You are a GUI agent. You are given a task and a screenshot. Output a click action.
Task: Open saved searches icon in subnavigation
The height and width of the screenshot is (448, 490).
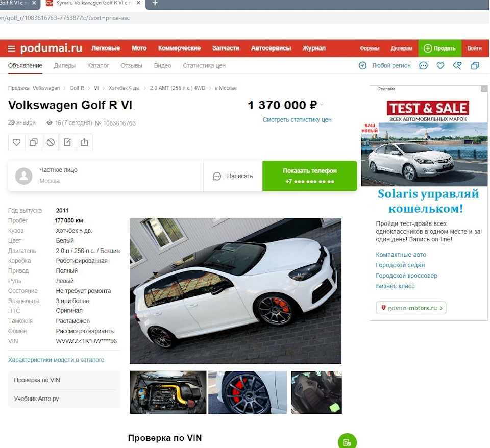tap(457, 66)
